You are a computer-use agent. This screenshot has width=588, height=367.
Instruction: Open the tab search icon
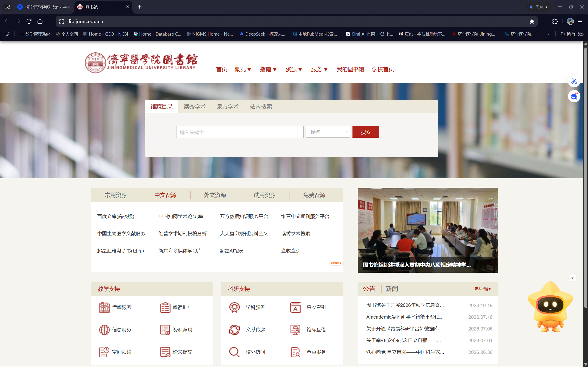click(x=7, y=7)
